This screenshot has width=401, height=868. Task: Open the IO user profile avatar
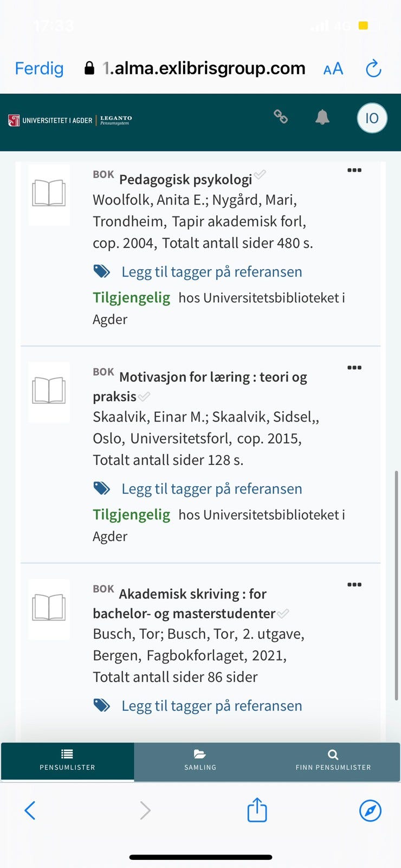point(372,118)
